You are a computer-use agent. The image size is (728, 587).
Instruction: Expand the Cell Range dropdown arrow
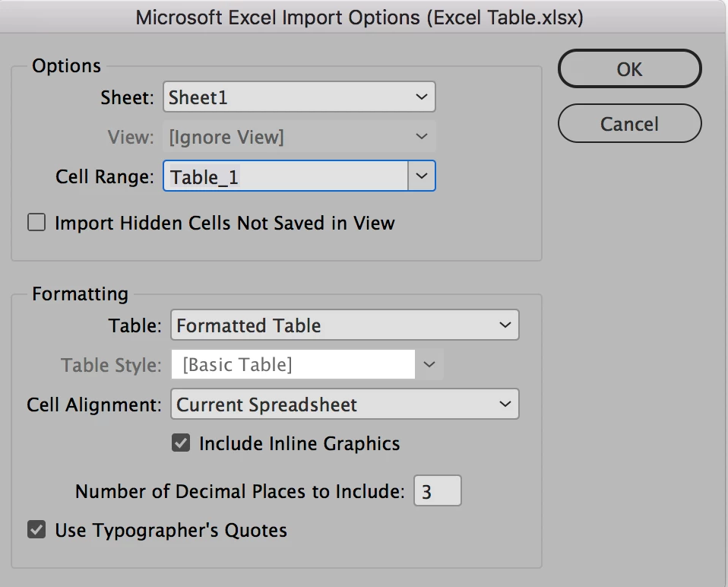point(422,177)
